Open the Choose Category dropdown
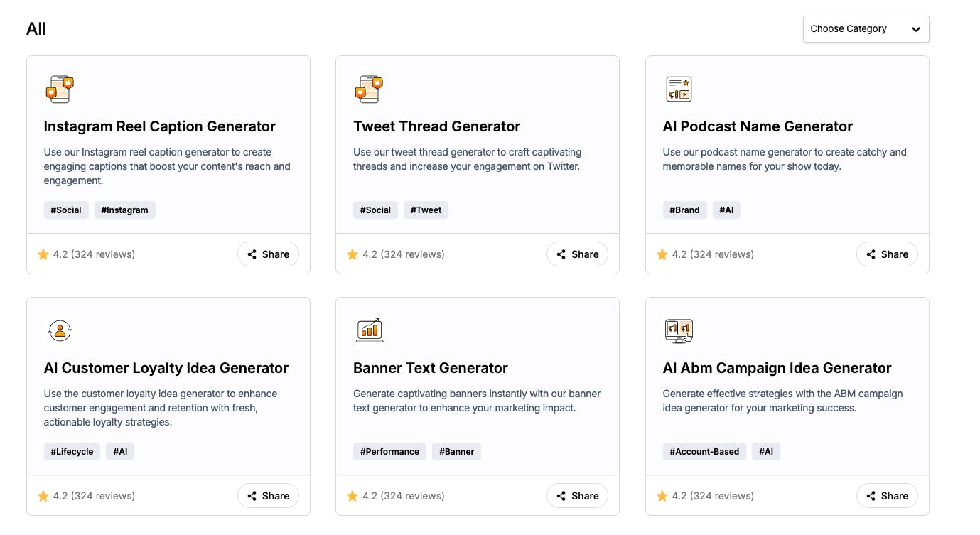 (866, 29)
